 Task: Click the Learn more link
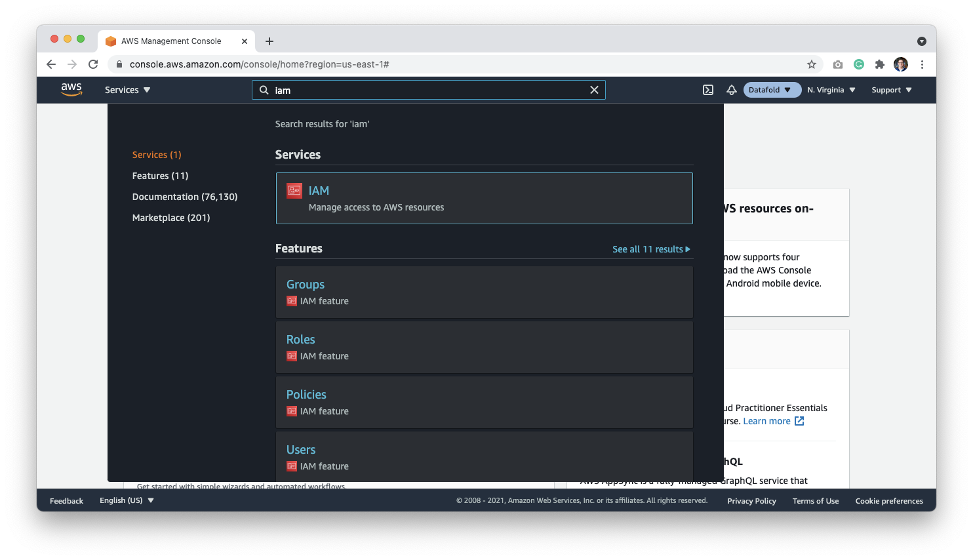pos(773,421)
